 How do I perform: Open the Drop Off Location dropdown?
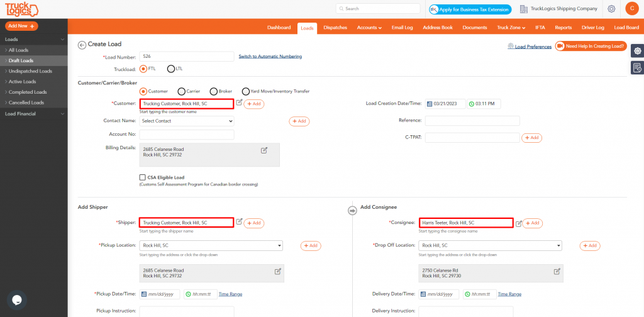tap(491, 245)
